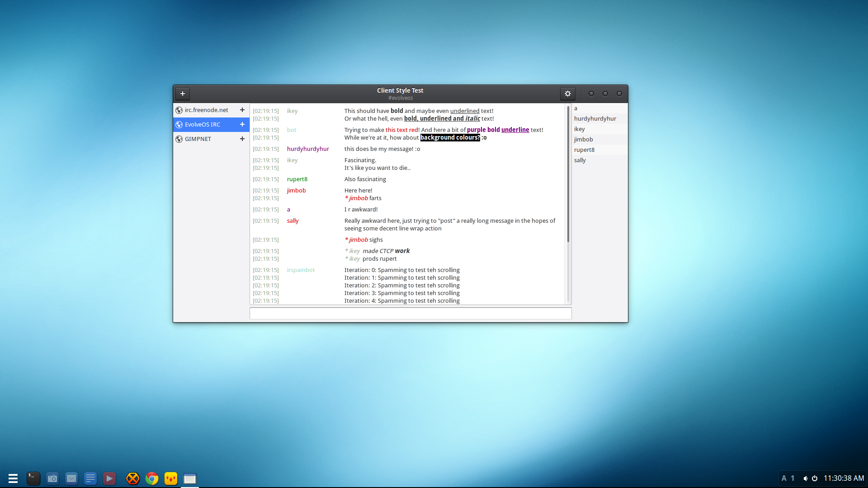
Task: Click globe icon beside GIMPNET
Action: (179, 139)
